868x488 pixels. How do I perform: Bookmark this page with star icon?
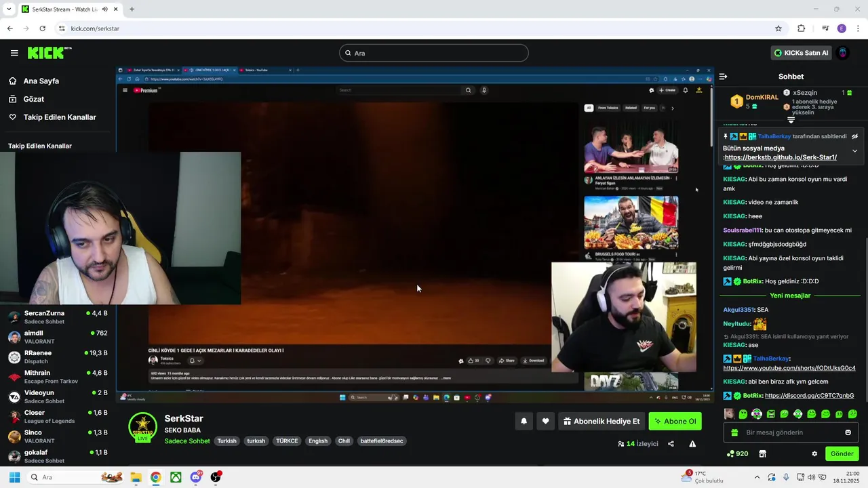pos(778,28)
